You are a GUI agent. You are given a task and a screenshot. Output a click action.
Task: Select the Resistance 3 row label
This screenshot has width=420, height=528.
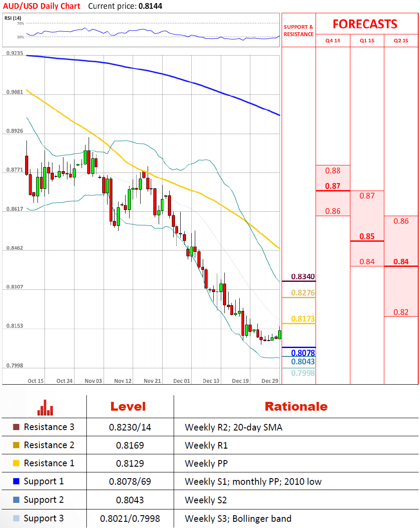(49, 427)
